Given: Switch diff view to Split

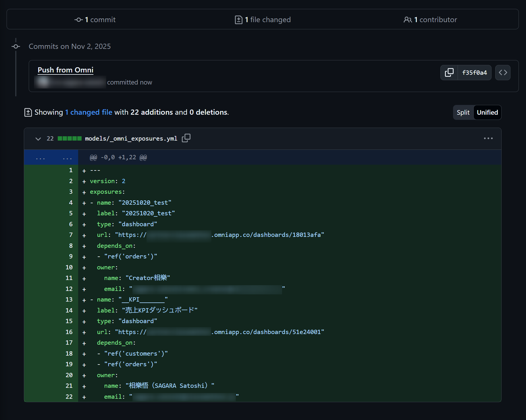Looking at the screenshot, I should tap(463, 112).
